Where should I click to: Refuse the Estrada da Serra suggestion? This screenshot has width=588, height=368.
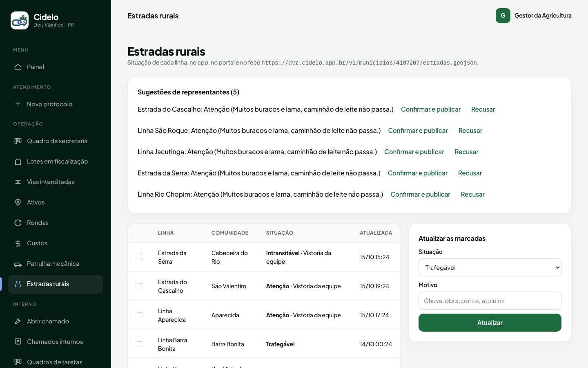tap(470, 173)
